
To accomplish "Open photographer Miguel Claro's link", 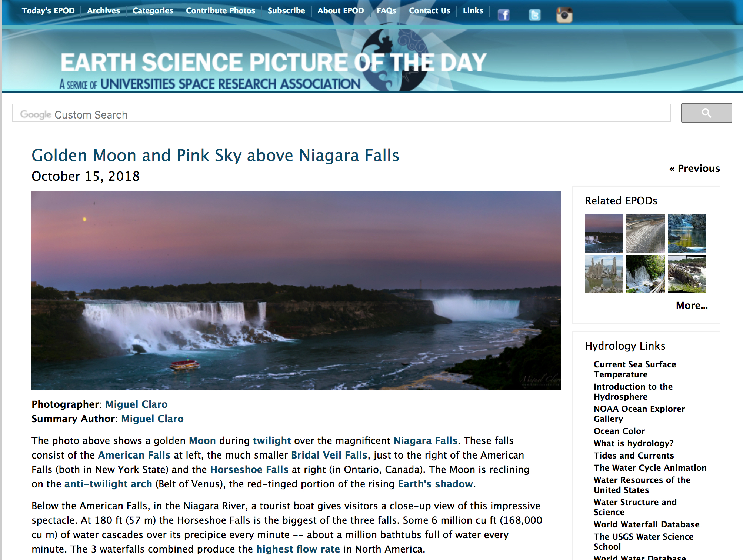I will pos(136,404).
